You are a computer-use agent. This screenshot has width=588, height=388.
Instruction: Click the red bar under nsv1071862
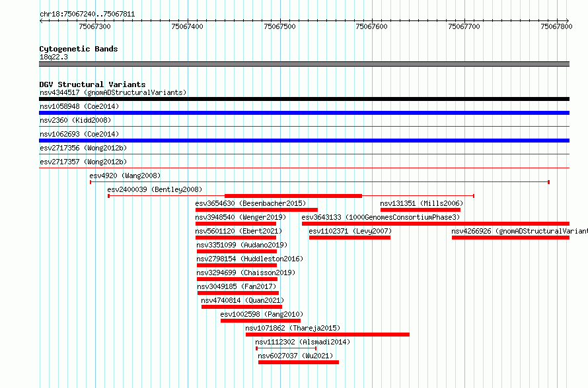coord(328,335)
